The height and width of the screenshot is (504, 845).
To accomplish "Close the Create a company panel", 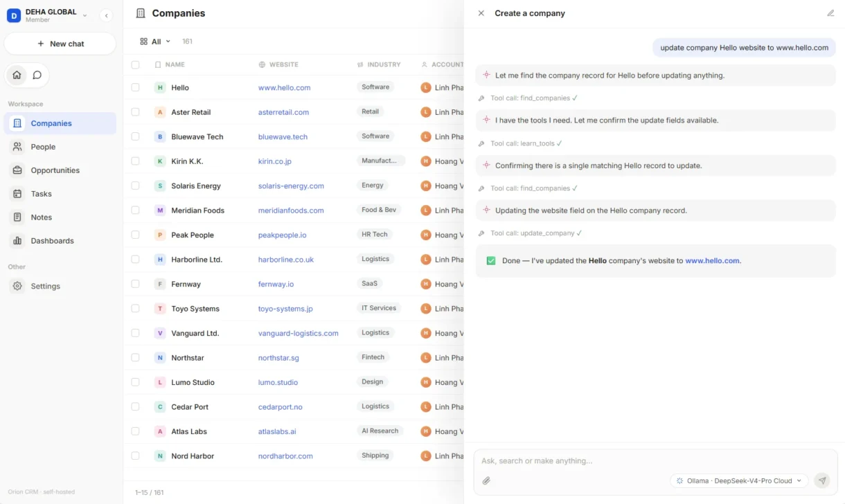I will click(x=481, y=13).
